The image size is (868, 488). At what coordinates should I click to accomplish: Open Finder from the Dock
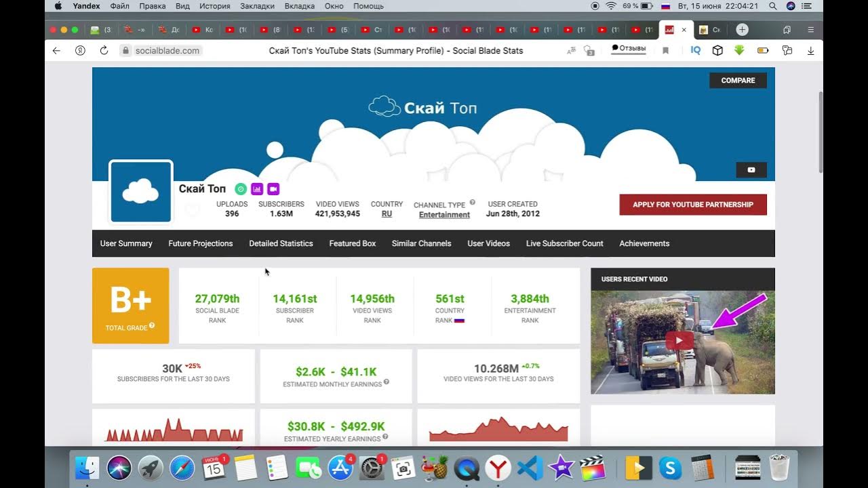[87, 468]
